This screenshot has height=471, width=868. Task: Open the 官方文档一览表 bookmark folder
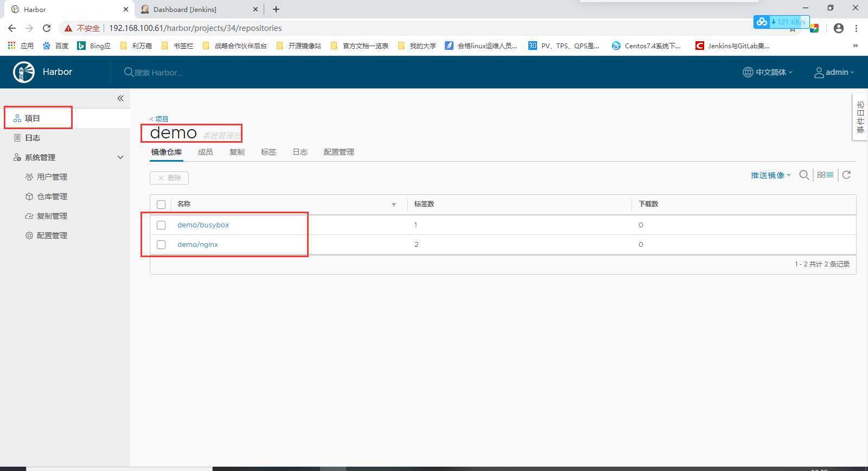[x=360, y=46]
